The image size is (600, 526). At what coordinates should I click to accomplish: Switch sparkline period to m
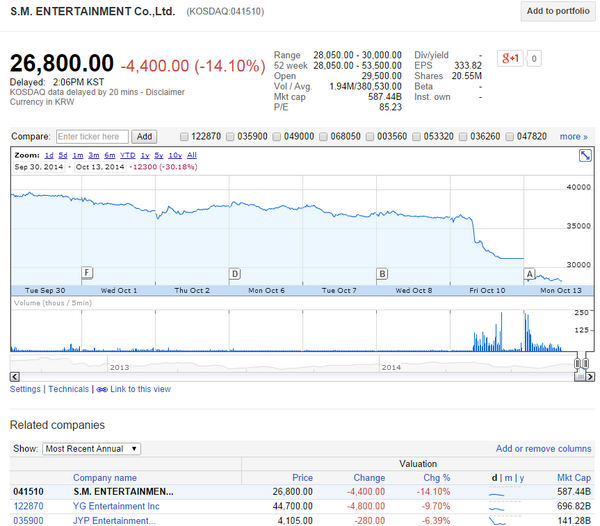pos(508,478)
